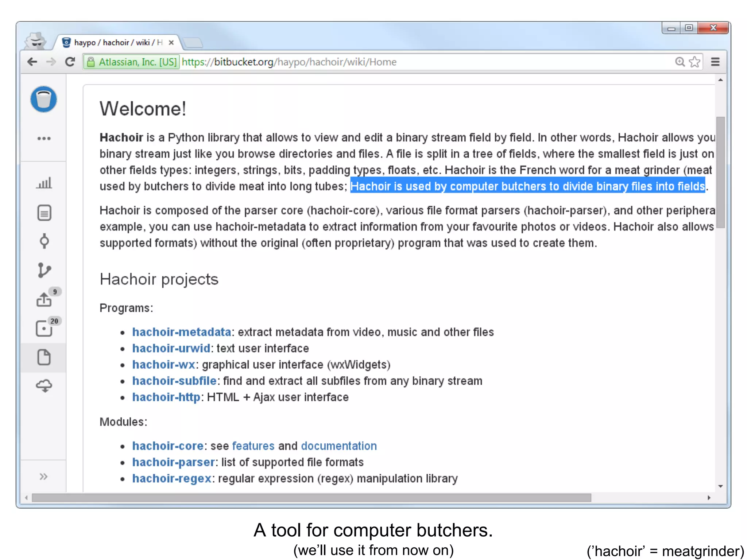747x560 pixels.
Task: Click the vertical scrollbar thumb
Action: point(720,172)
